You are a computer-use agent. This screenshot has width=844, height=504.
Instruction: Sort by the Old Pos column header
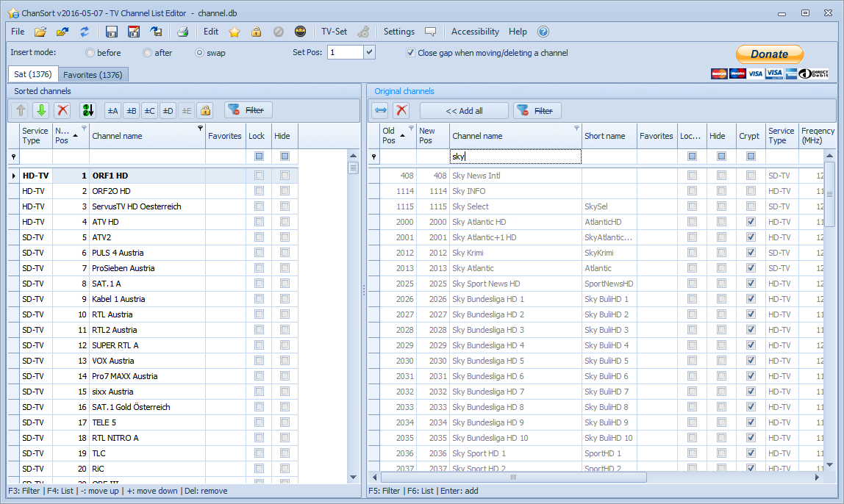(x=390, y=135)
